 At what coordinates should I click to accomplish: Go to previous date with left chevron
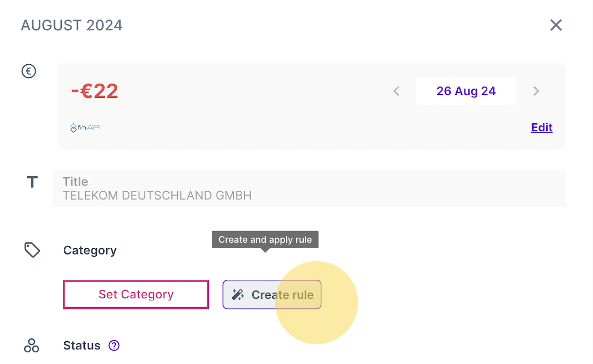pos(396,91)
